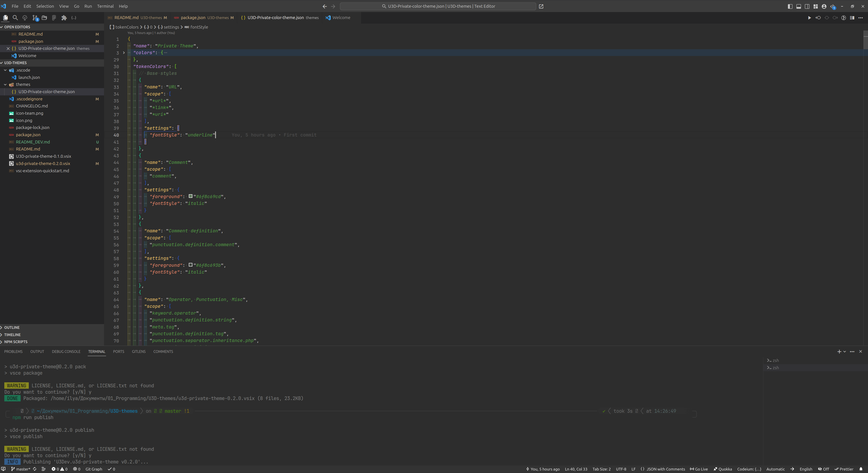This screenshot has width=868, height=473.
Task: Open the Search view icon
Action: 15,18
